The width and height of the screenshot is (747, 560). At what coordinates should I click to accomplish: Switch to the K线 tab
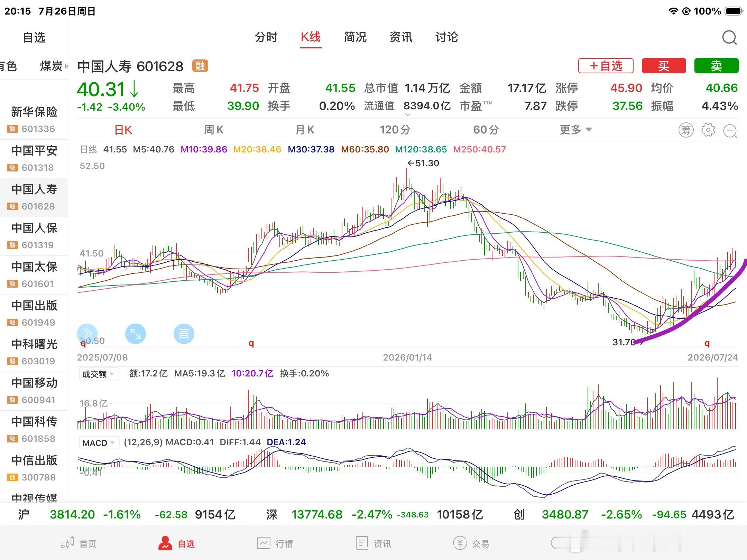311,37
